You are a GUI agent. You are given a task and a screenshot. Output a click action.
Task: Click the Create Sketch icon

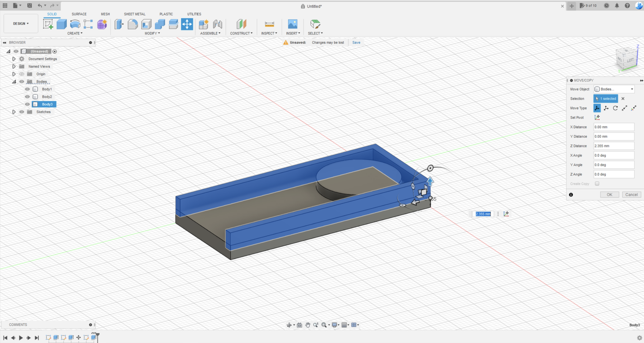(x=48, y=24)
